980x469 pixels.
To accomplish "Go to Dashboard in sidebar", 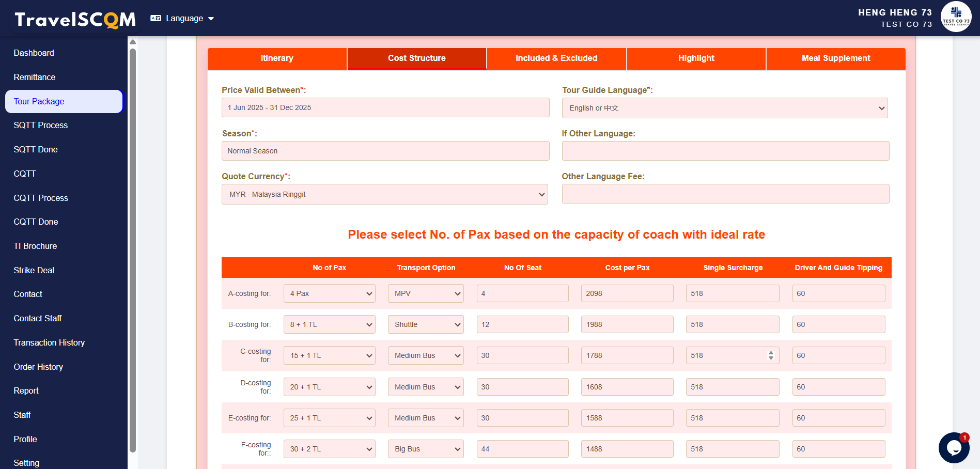I will pyautogui.click(x=34, y=53).
